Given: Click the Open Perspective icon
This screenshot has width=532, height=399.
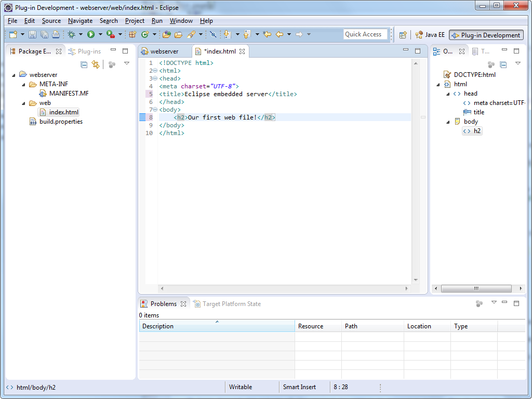Looking at the screenshot, I should pyautogui.click(x=403, y=35).
